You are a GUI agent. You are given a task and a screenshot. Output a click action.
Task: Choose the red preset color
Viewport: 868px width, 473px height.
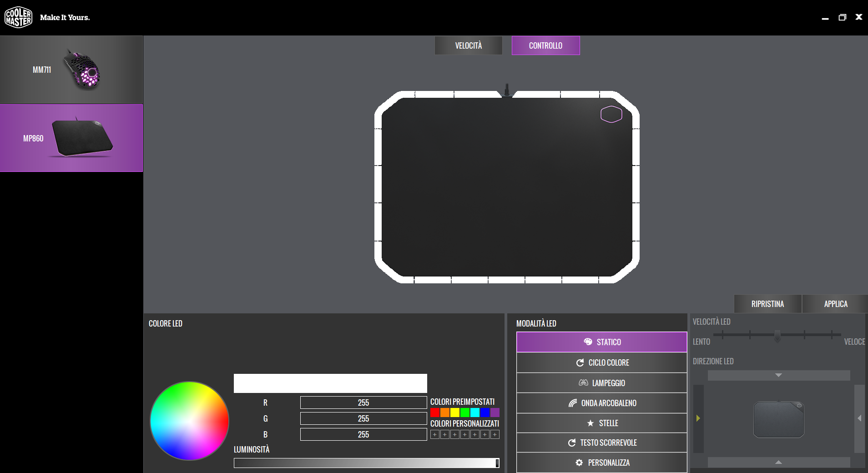click(x=435, y=413)
